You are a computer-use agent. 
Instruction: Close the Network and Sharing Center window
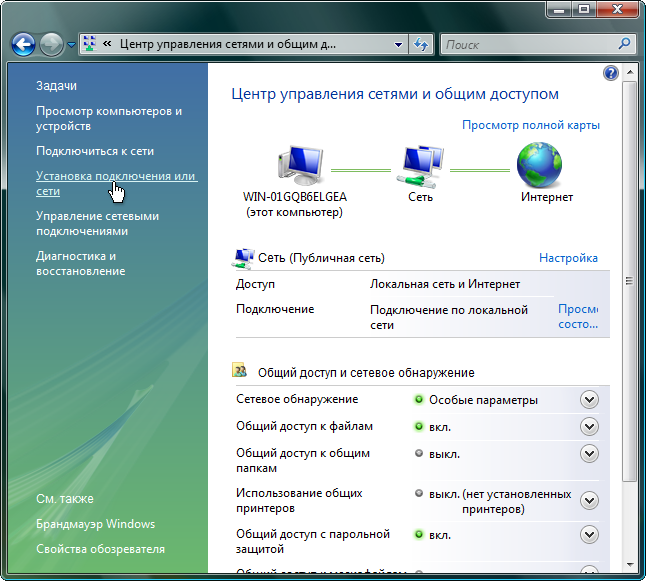point(617,9)
